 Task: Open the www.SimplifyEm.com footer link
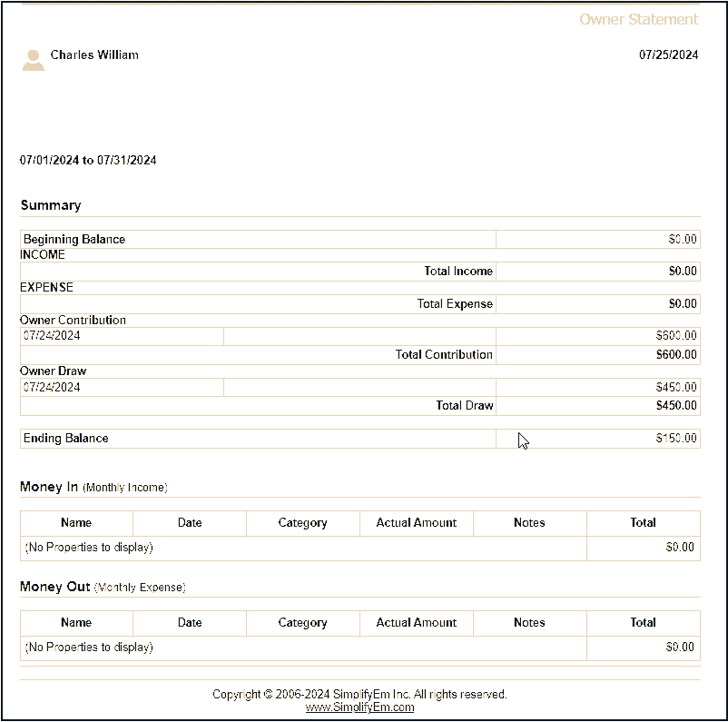click(x=359, y=707)
